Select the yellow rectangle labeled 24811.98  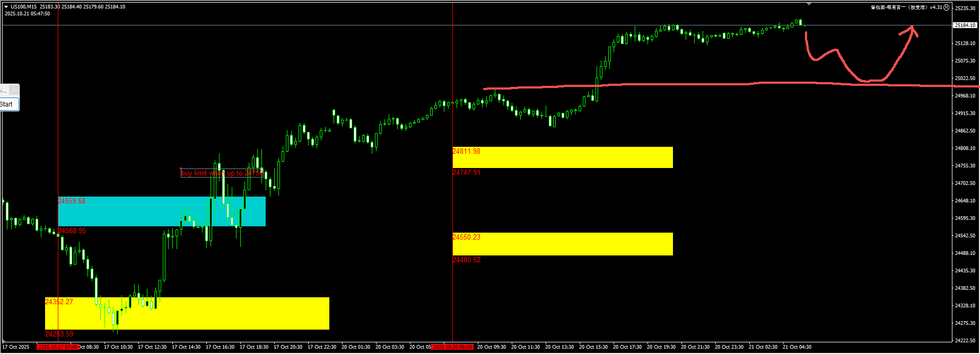[562, 157]
